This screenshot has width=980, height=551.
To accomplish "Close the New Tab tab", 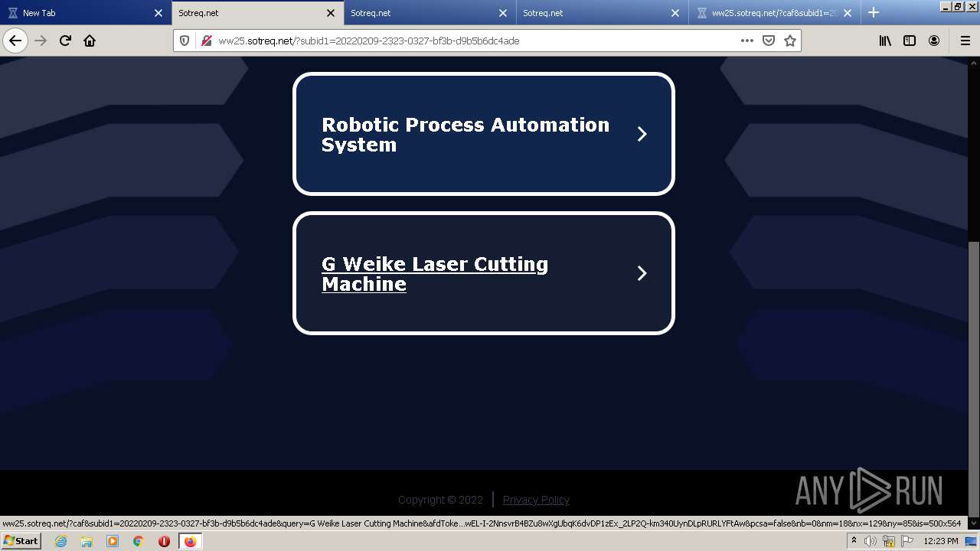I will tap(158, 13).
